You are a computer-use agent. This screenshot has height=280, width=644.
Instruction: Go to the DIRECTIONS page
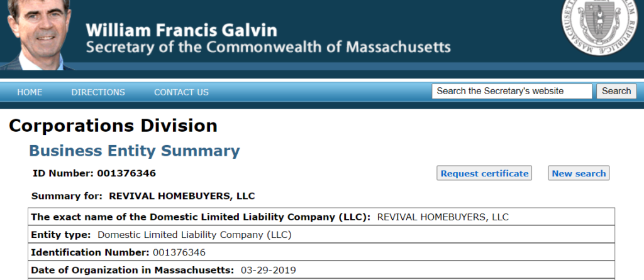98,92
